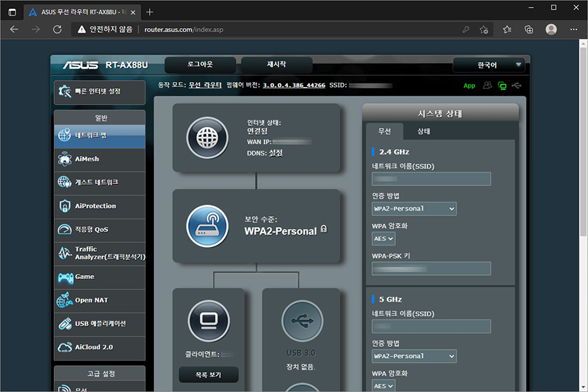Click the App link icon
The image size is (588, 392).
click(x=469, y=86)
